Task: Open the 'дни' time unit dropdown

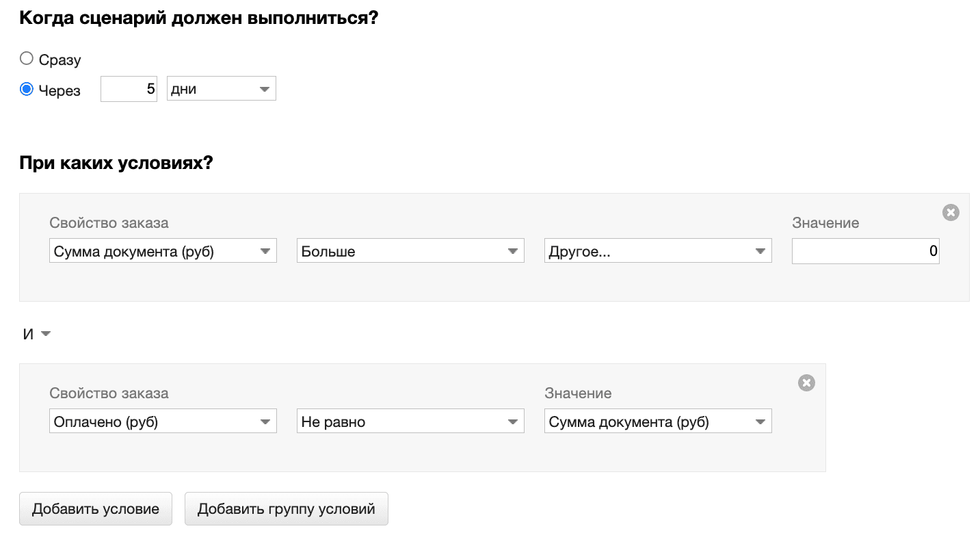Action: pyautogui.click(x=221, y=89)
